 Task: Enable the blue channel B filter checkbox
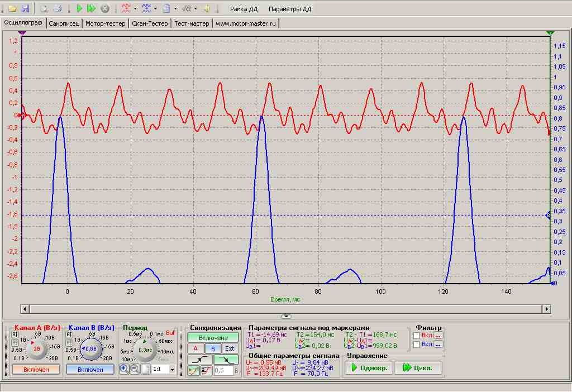point(417,345)
